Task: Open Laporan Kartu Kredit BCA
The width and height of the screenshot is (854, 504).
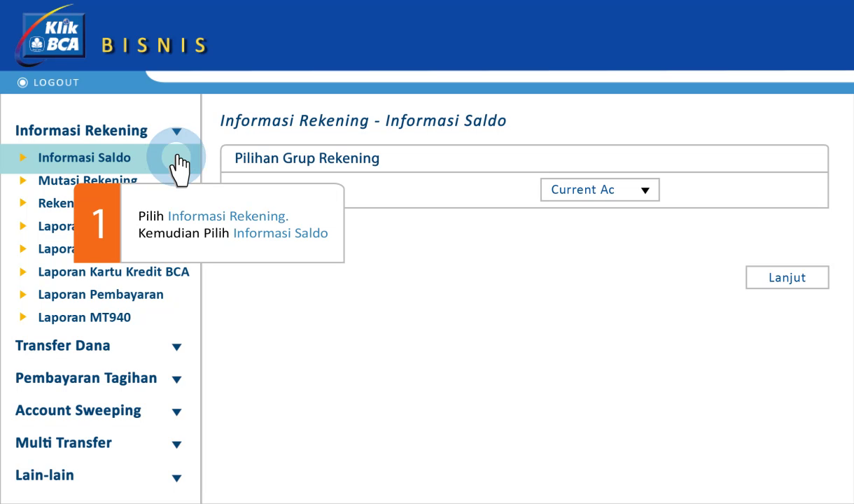Action: click(x=113, y=272)
